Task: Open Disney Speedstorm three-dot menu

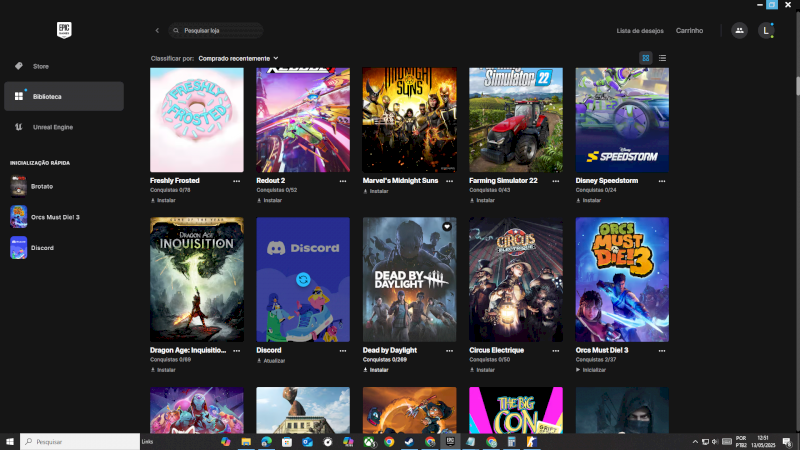Action: 662,181
